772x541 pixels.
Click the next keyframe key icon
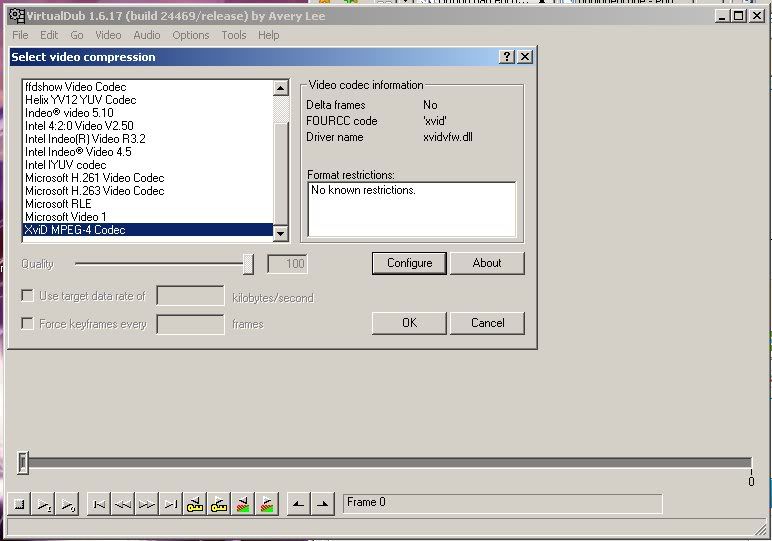click(x=219, y=504)
